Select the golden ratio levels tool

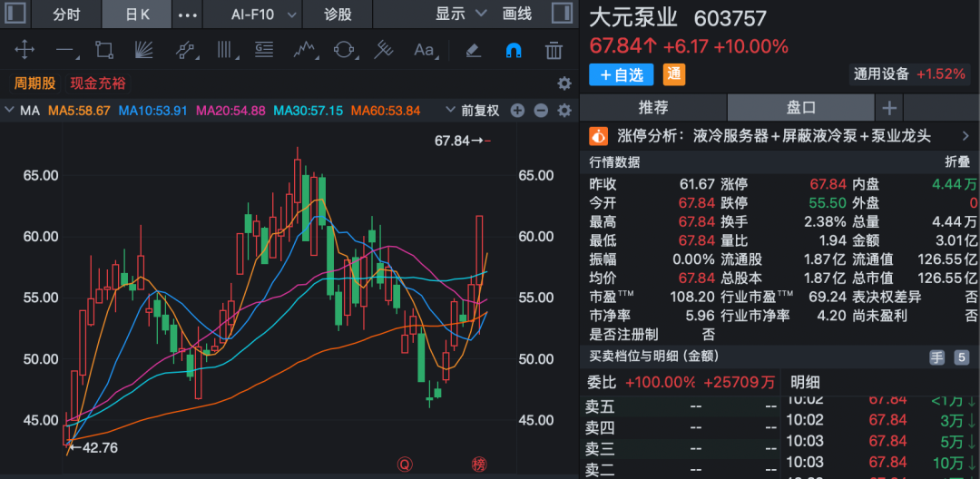tap(264, 49)
